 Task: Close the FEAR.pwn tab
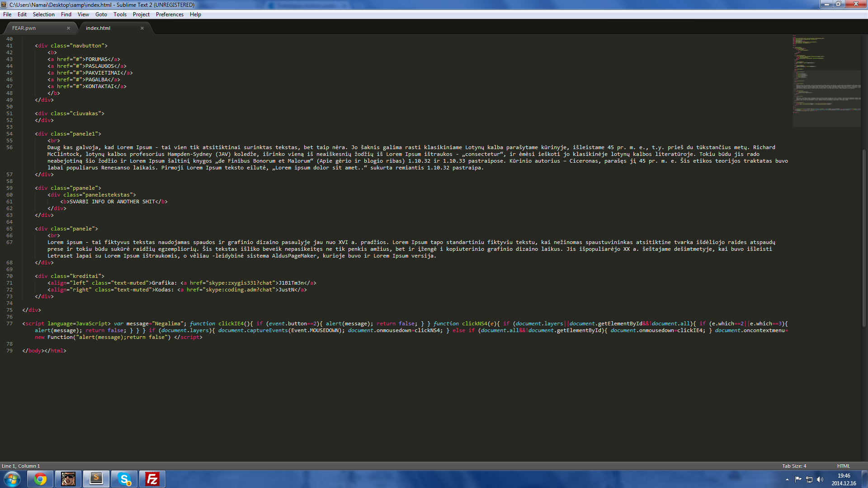coord(68,28)
